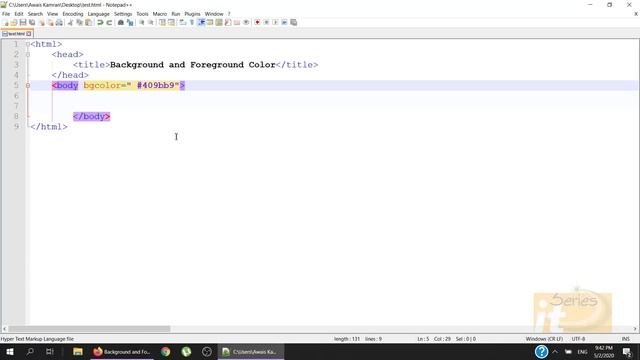Open the File menu
Screen dimensions: 640x360
[6, 14]
